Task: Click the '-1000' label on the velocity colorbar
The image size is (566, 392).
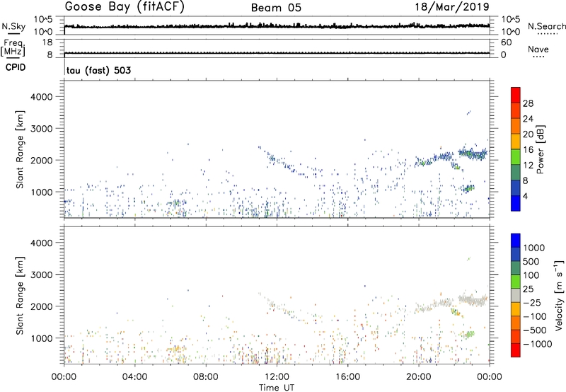Action: pos(538,344)
